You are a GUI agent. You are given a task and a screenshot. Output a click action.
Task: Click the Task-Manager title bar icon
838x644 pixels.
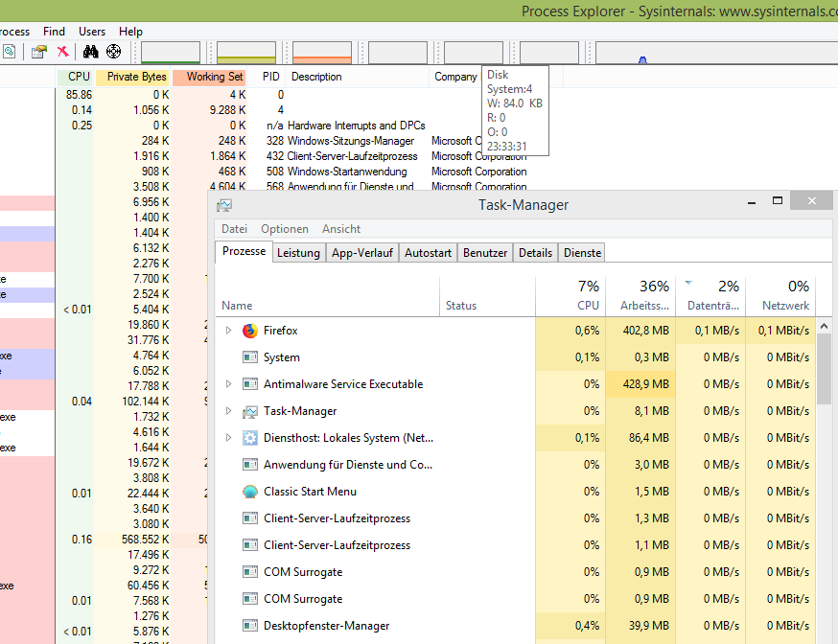[224, 205]
